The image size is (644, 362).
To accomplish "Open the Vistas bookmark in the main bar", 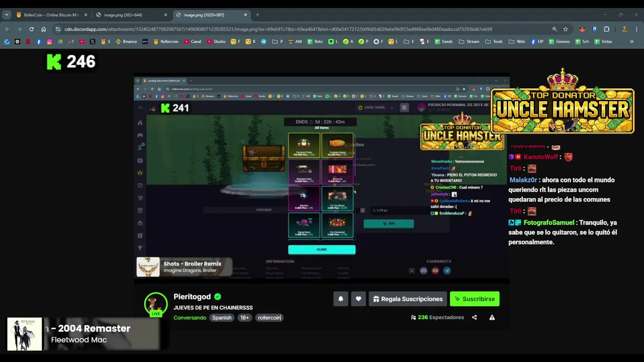I will (603, 42).
